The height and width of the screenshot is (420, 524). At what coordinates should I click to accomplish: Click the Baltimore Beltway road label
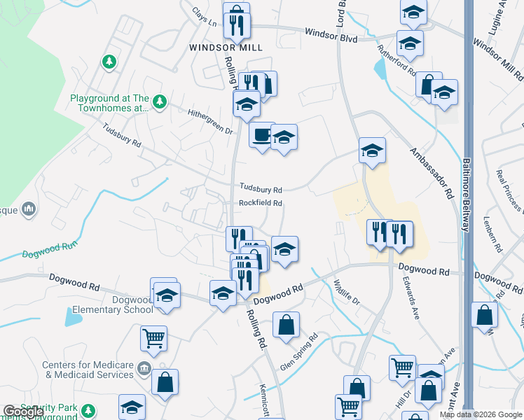467,195
